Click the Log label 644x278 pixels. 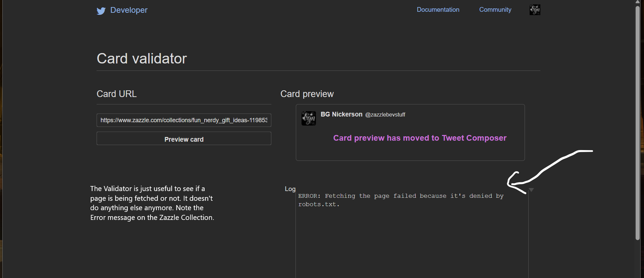pyautogui.click(x=290, y=189)
